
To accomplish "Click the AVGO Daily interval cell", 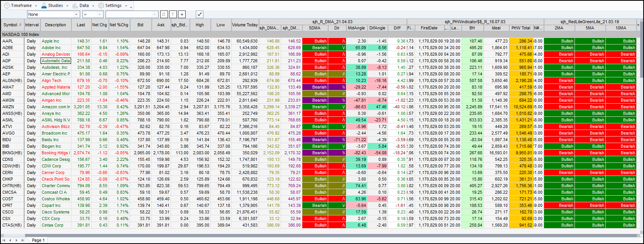I will pos(32,133).
